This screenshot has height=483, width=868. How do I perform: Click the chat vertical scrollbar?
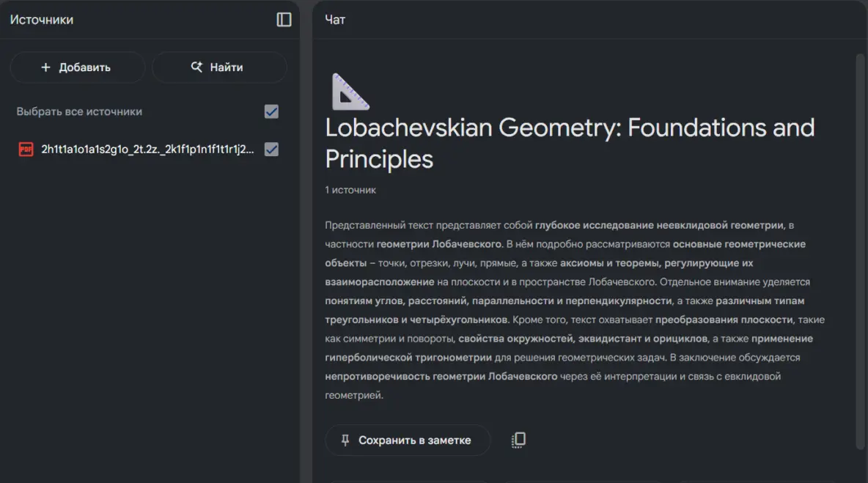pyautogui.click(x=860, y=251)
